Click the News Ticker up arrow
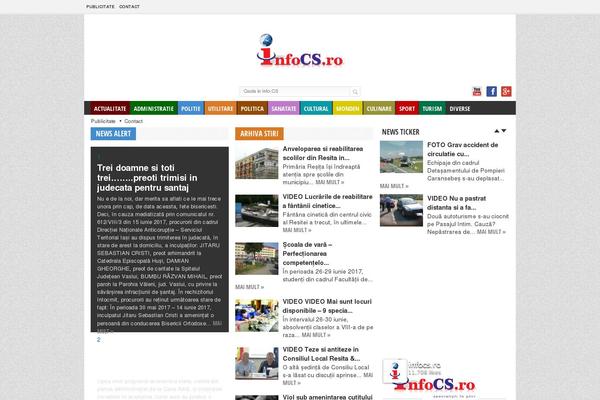The height and width of the screenshot is (400, 600). 497,131
